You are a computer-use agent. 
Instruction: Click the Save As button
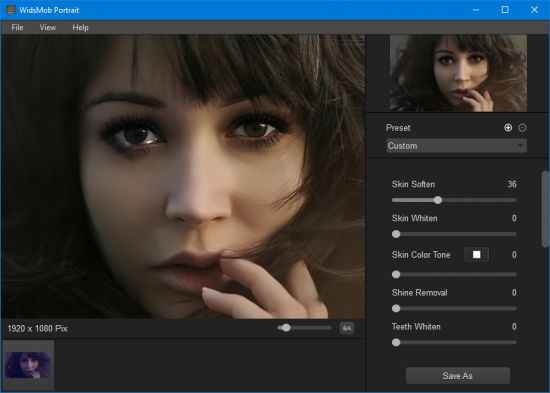point(458,376)
